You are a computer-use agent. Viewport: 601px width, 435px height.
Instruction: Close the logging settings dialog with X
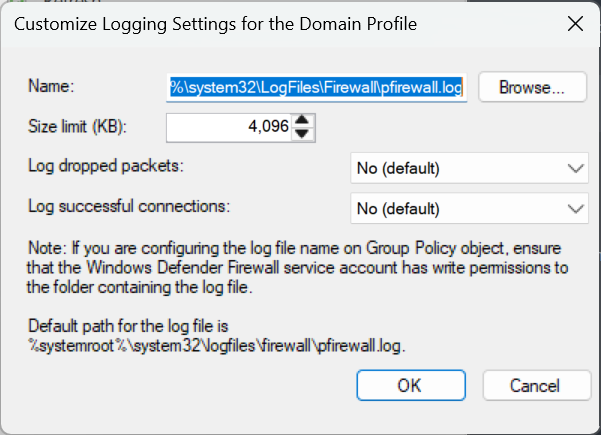[x=575, y=24]
